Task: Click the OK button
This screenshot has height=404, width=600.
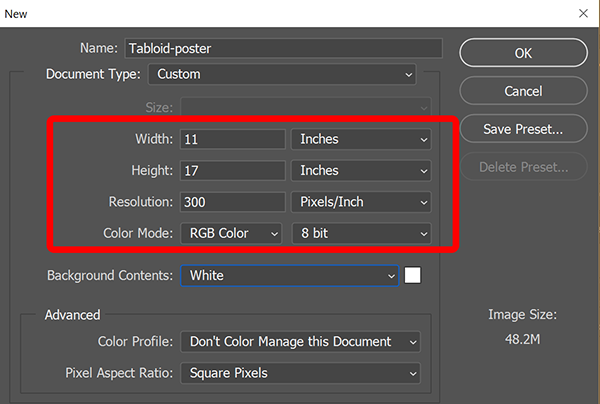Action: click(523, 53)
